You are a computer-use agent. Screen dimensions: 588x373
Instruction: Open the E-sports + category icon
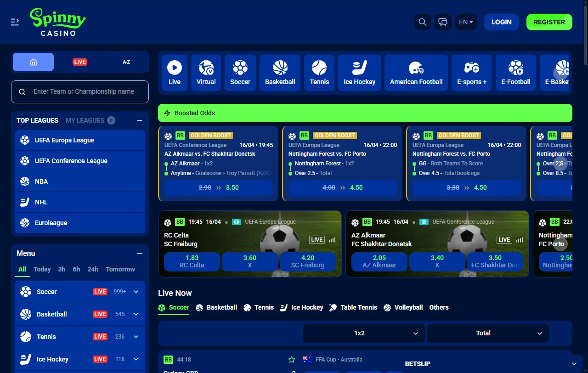tap(472, 73)
